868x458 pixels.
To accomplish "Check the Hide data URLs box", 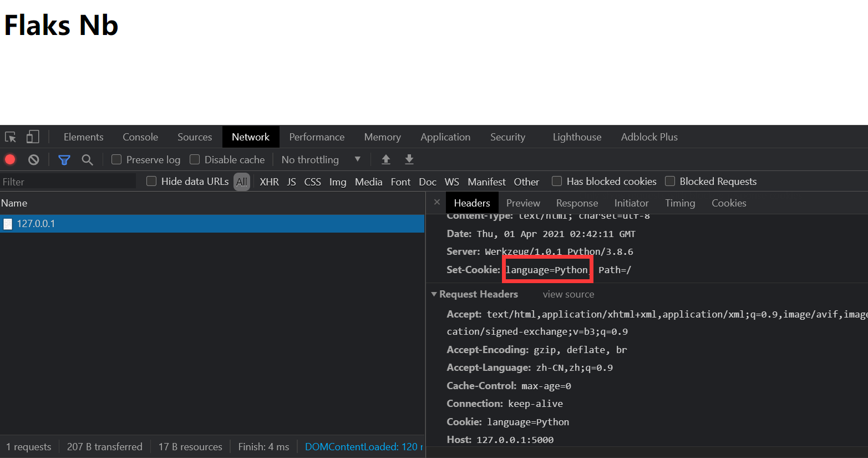I will 151,181.
